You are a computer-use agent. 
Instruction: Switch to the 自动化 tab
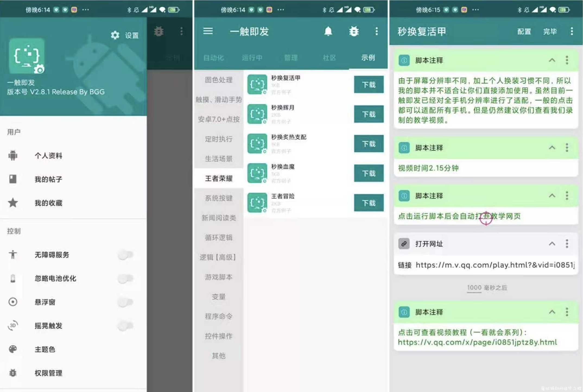click(x=214, y=58)
